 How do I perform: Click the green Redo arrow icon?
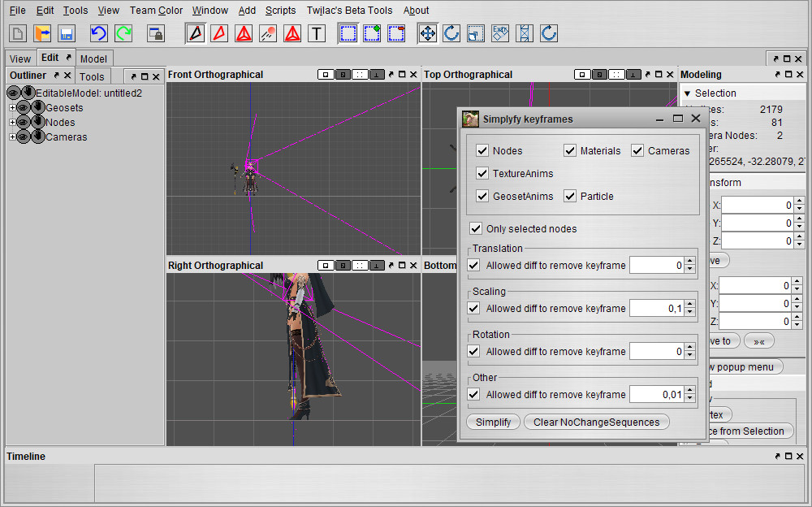point(123,33)
